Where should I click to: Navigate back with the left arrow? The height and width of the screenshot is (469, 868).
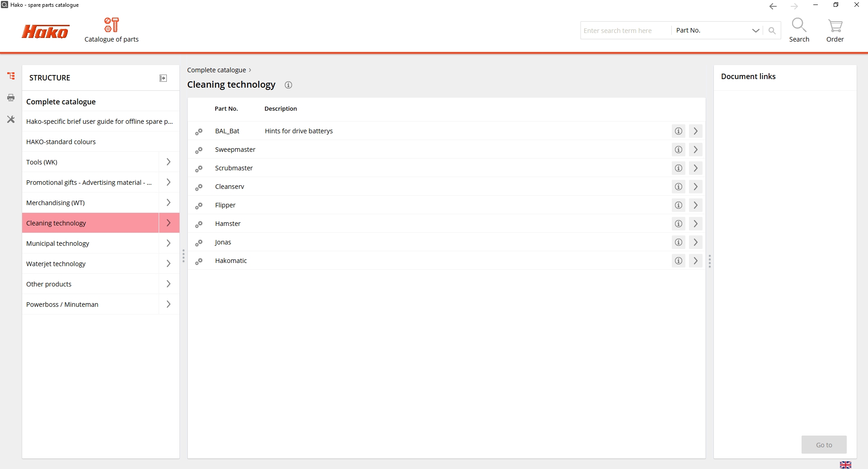click(x=773, y=6)
